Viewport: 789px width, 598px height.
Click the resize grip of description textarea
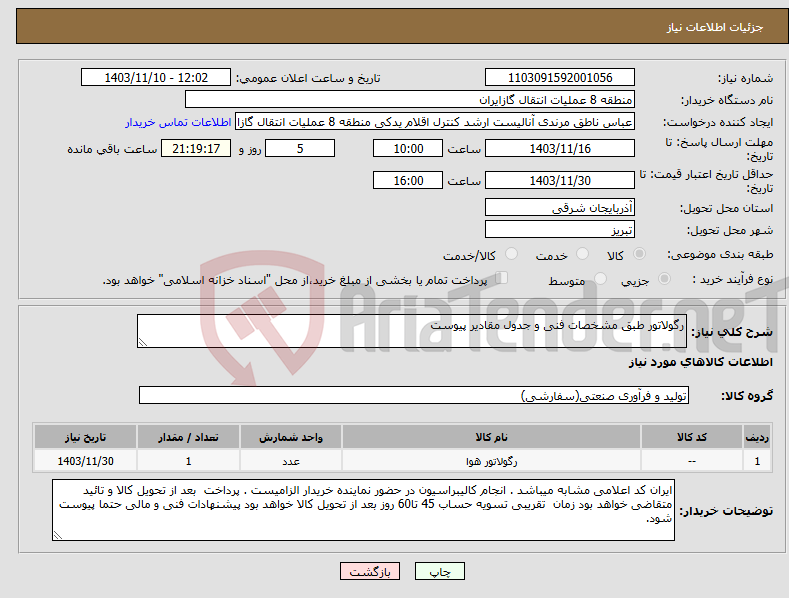pos(142,342)
